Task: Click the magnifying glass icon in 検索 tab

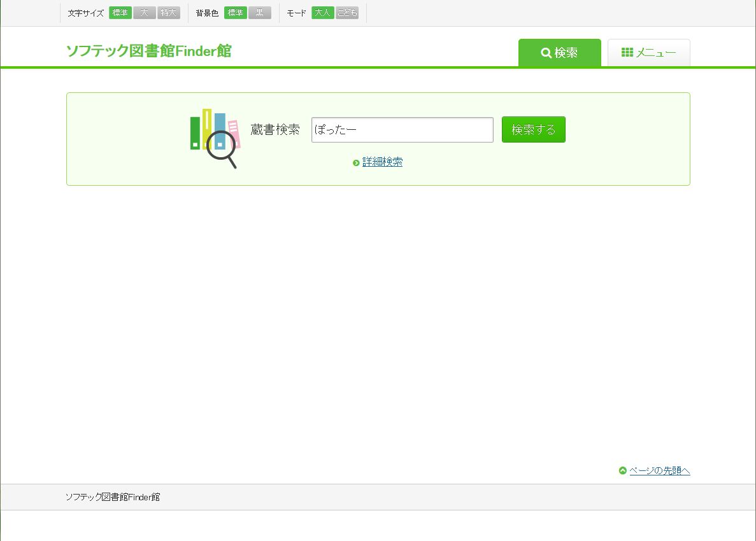Action: [546, 53]
